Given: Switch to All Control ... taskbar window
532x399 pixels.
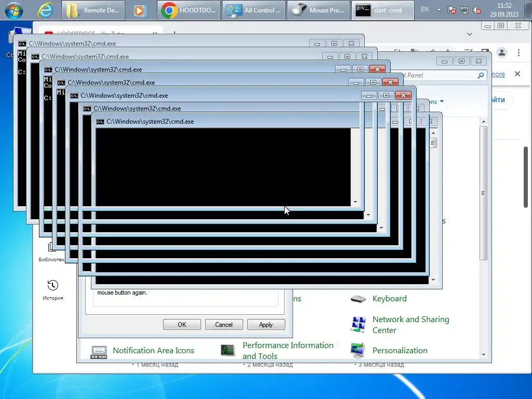Looking at the screenshot, I should 254,10.
